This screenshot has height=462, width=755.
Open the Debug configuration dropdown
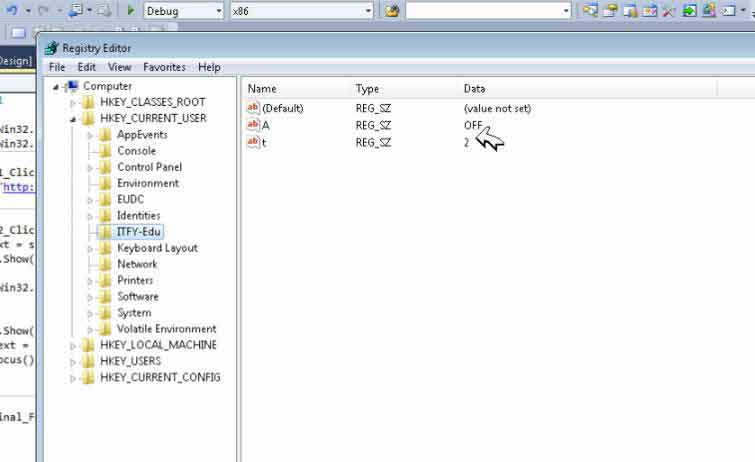tap(218, 11)
